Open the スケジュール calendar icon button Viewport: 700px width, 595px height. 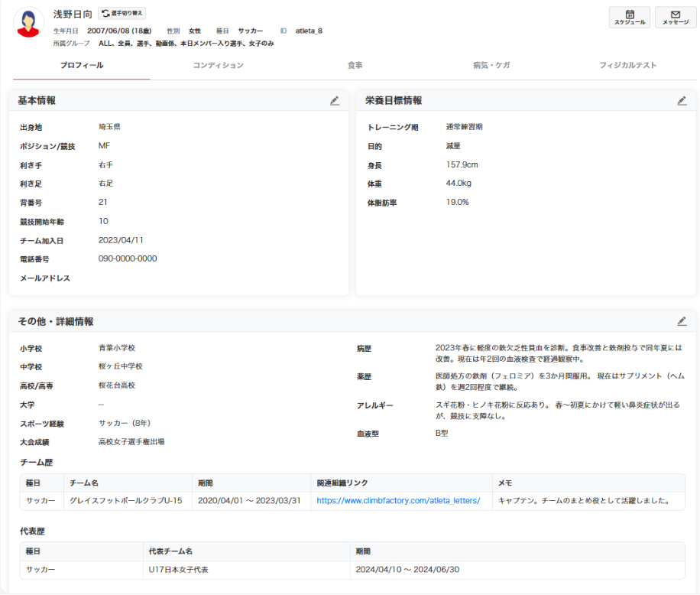tap(630, 18)
